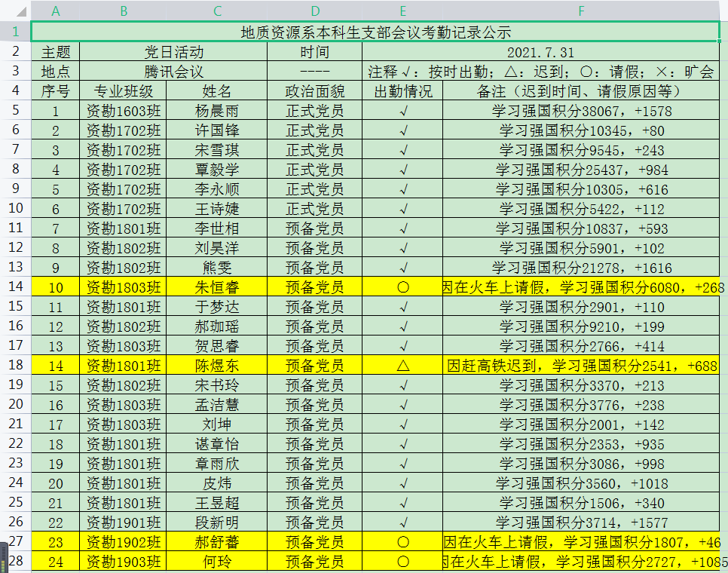Select column D header
This screenshot has height=573, width=728.
[x=315, y=11]
